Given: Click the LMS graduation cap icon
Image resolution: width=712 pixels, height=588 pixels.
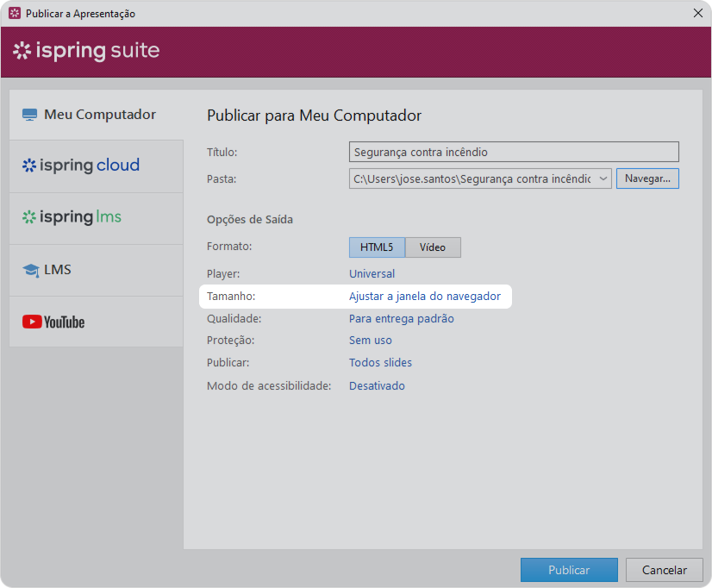Looking at the screenshot, I should (31, 270).
